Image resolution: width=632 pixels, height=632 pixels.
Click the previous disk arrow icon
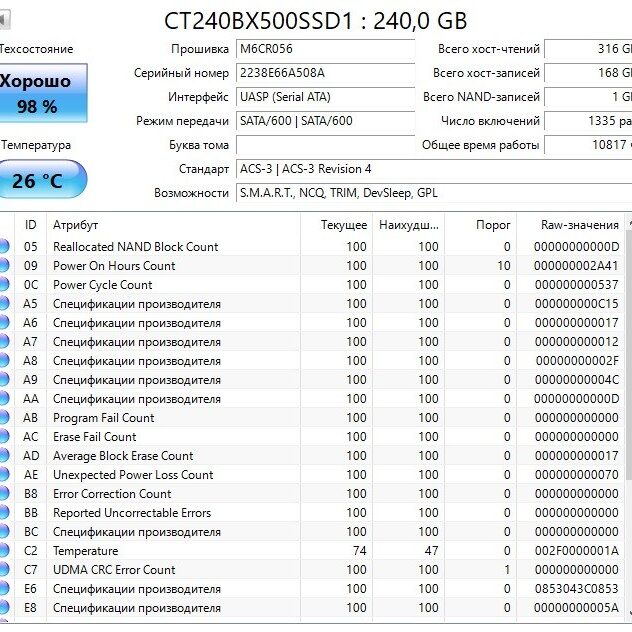(x=4, y=20)
